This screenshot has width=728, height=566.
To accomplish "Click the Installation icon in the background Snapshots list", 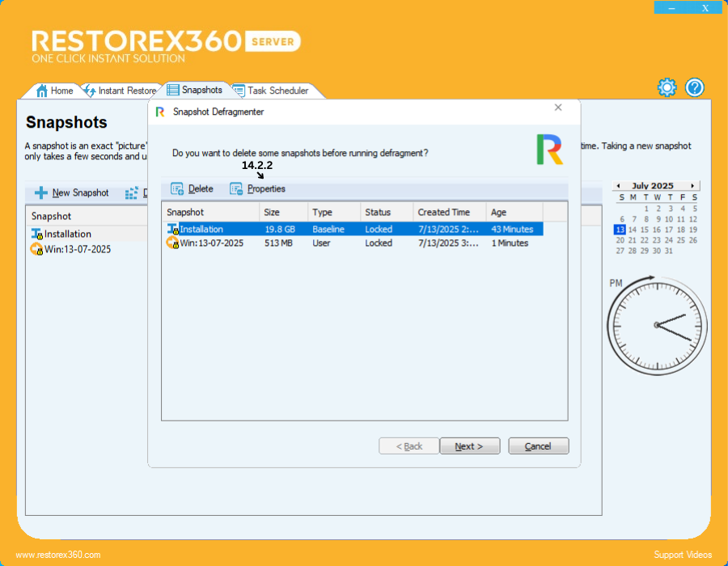I will (x=36, y=234).
